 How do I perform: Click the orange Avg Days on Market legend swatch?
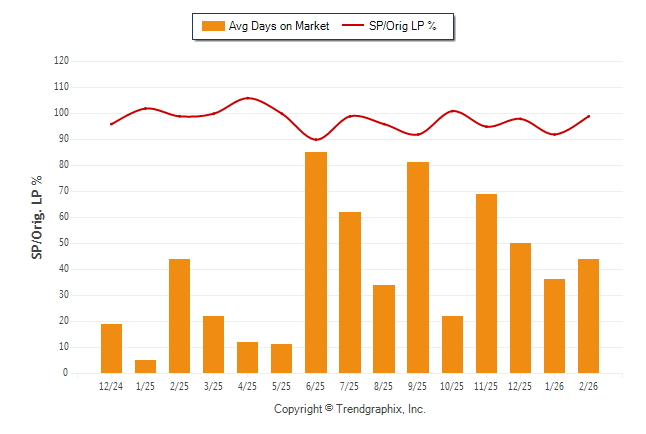click(x=212, y=26)
